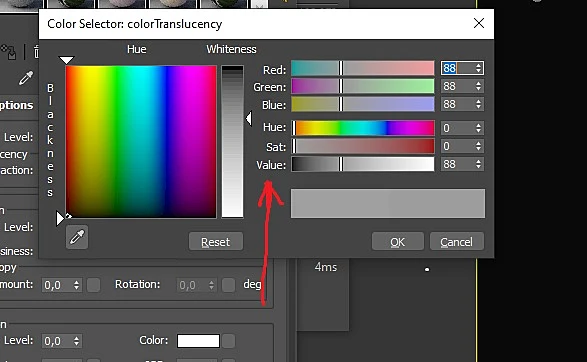Toggle the map button beside Rotation
The height and width of the screenshot is (362, 587).
click(228, 285)
